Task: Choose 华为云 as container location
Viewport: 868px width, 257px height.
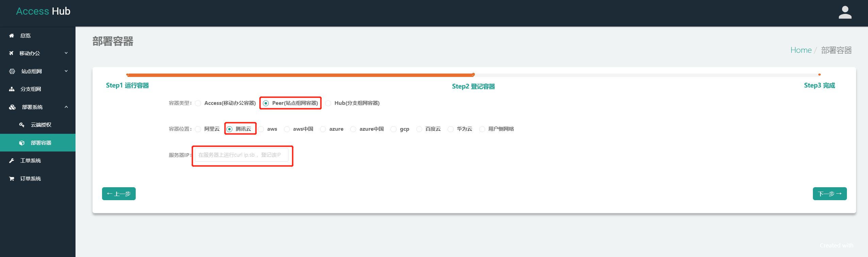Action: click(451, 129)
